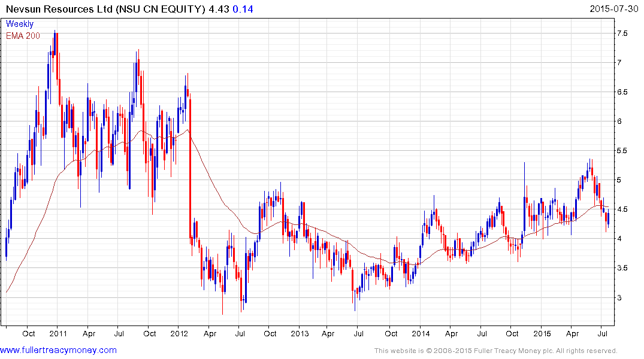Click the 2015-07-30 date stamp

[613, 9]
